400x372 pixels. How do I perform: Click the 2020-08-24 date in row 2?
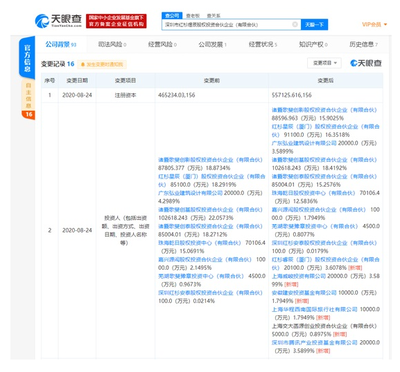point(77,230)
